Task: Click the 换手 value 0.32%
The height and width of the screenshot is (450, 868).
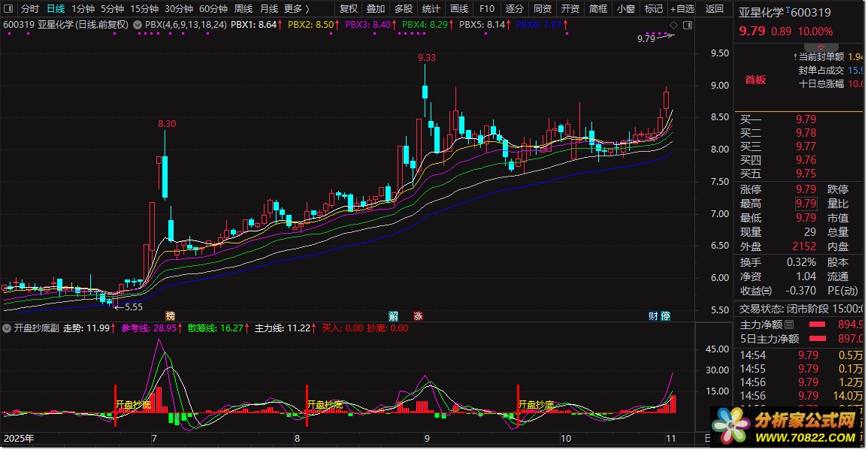Action: point(801,261)
